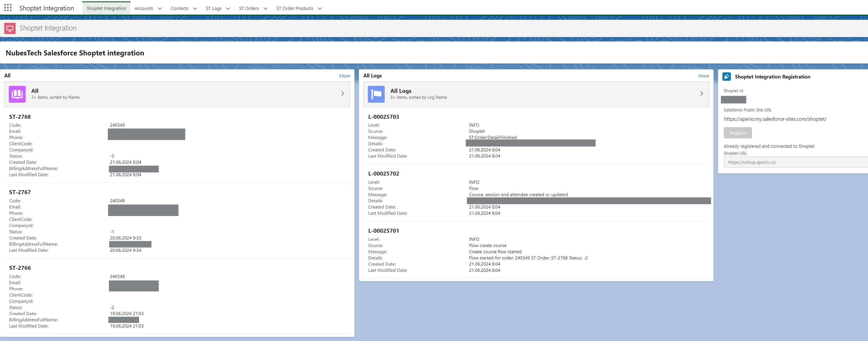
Task: Click the 'Flow create course' source value
Action: (488, 246)
